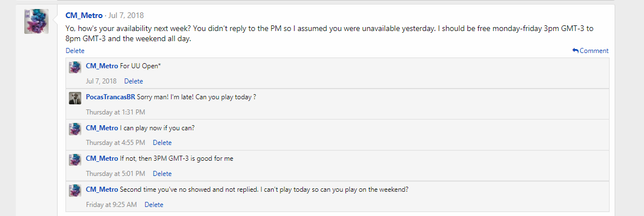
Task: Click the 'Friday at 9:25 AM' timestamp
Action: tap(111, 205)
